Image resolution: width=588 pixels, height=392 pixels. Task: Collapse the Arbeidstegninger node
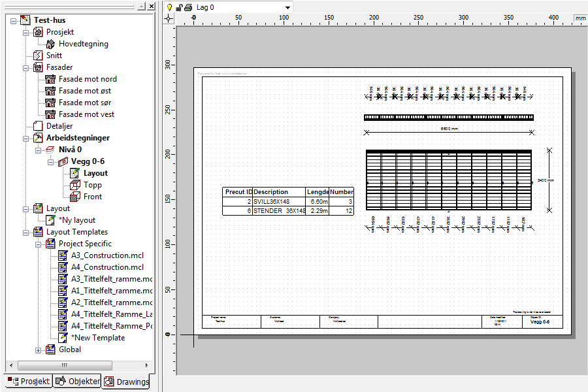26,139
